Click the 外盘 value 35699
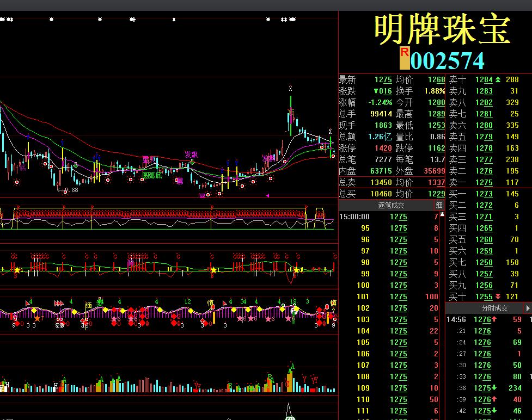532x420 pixels. [435, 171]
